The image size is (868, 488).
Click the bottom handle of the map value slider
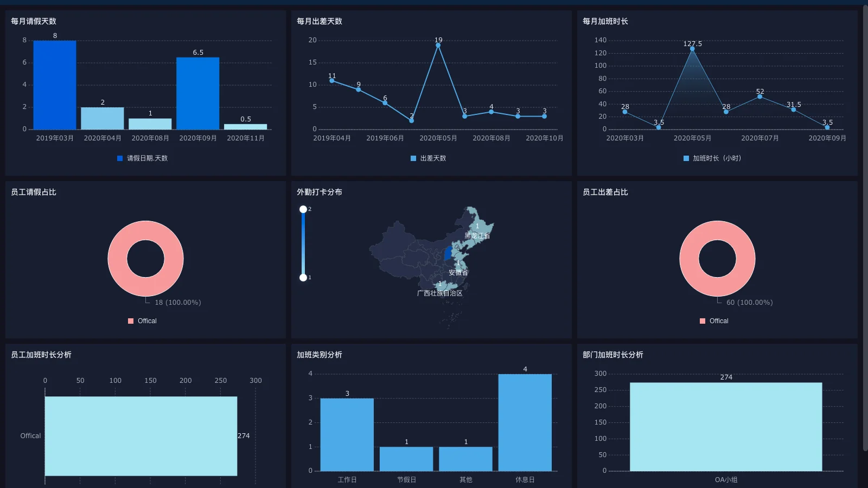coord(303,278)
